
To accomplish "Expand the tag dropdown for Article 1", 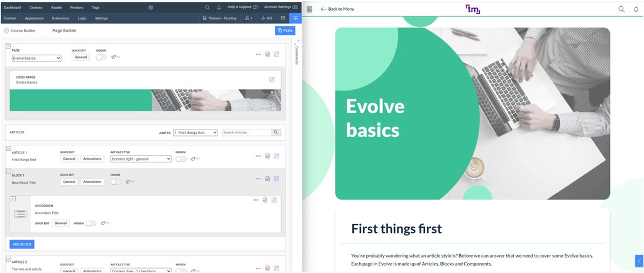I will pos(195,159).
